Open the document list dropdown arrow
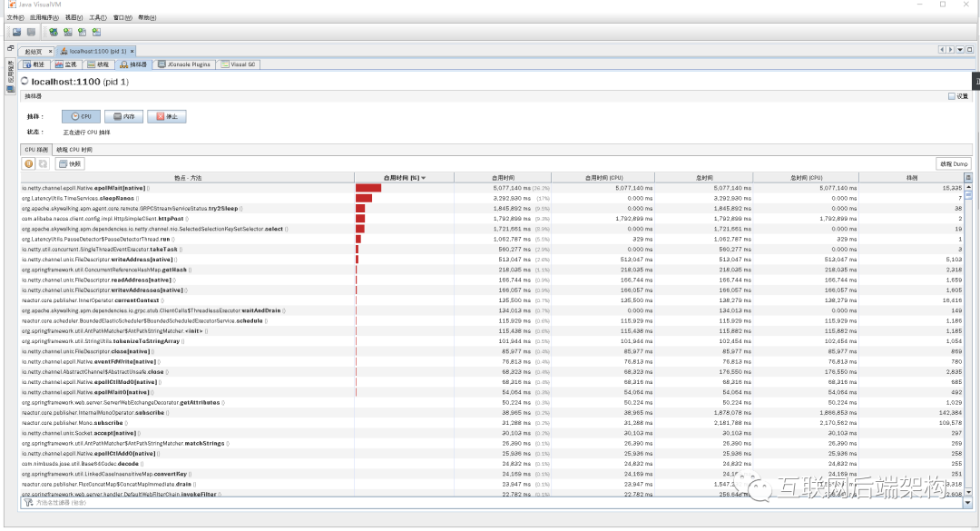 (x=960, y=49)
